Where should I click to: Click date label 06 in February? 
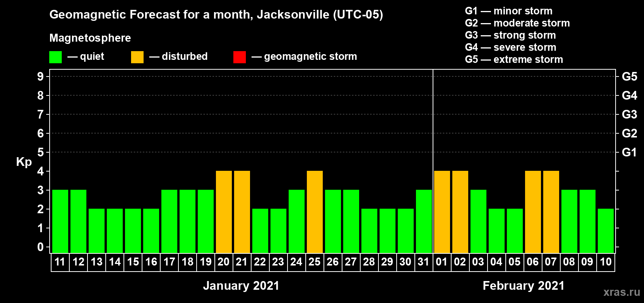533,262
